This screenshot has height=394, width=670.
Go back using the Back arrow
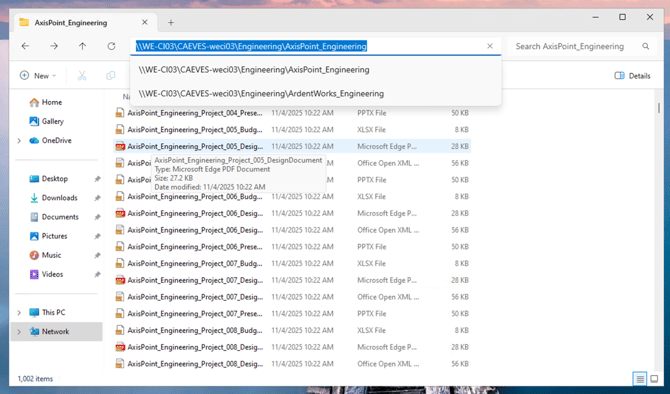pos(25,46)
